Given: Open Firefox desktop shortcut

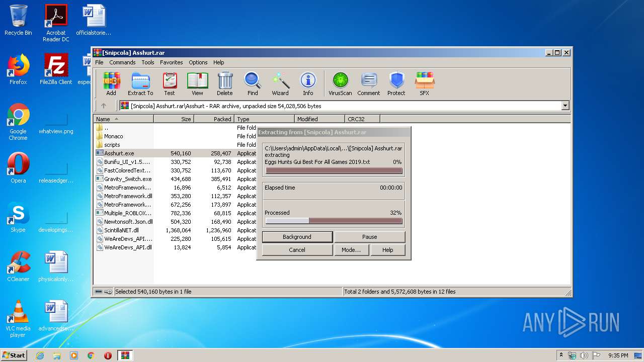Looking at the screenshot, I should click(x=18, y=69).
